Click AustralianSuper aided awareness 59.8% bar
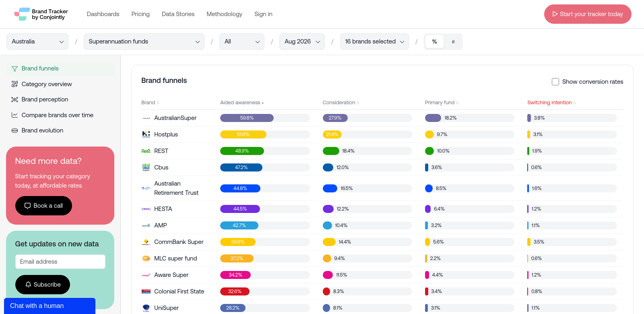Screen dimensions: 644x314 (x=247, y=118)
